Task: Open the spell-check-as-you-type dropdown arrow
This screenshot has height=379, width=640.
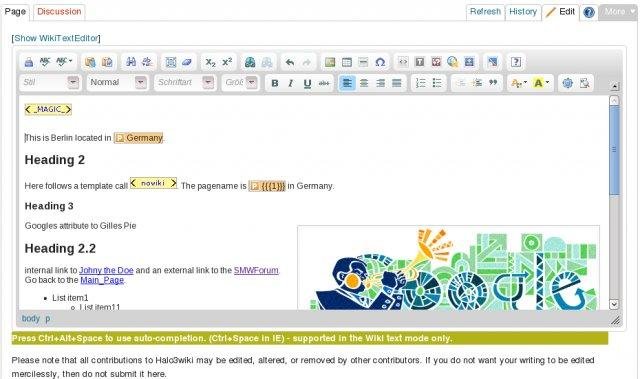Action: pos(71,61)
